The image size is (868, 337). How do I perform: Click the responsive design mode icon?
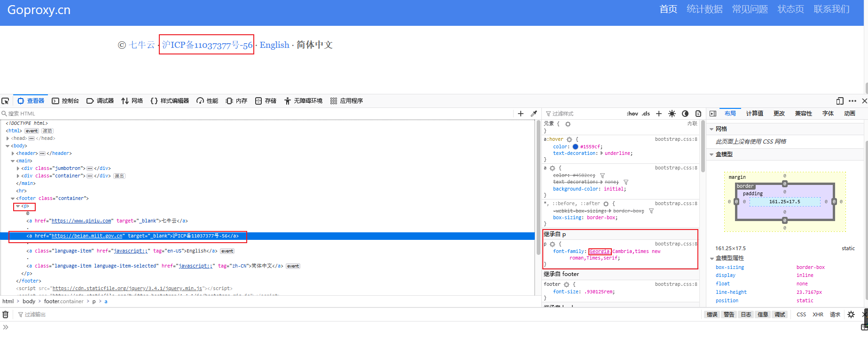(840, 101)
